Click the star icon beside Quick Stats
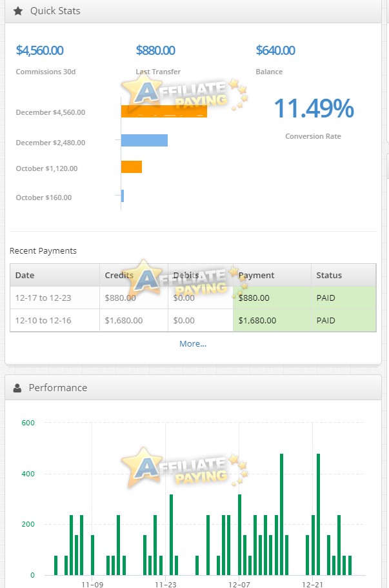This screenshot has width=389, height=588. click(x=18, y=11)
